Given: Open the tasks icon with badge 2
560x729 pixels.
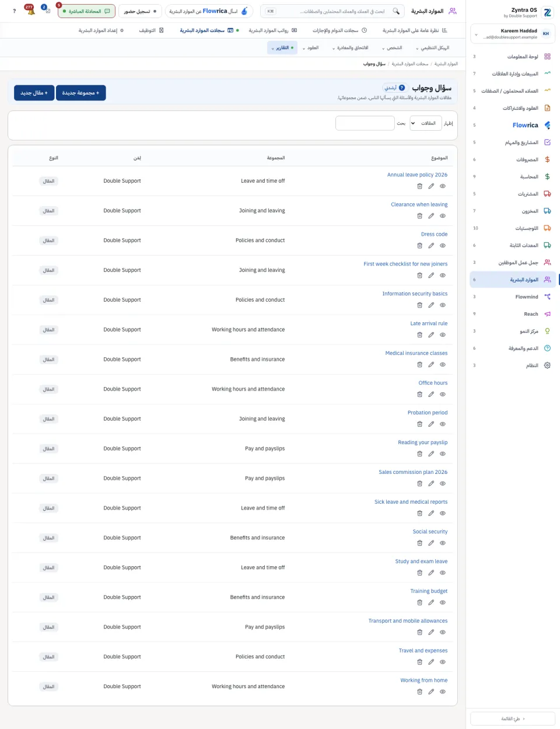Looking at the screenshot, I should pos(47,11).
